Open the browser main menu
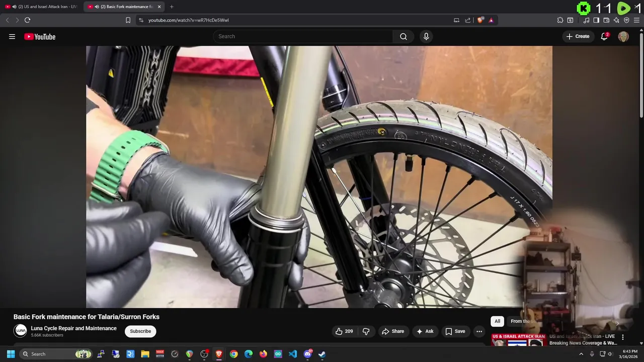 tap(636, 20)
